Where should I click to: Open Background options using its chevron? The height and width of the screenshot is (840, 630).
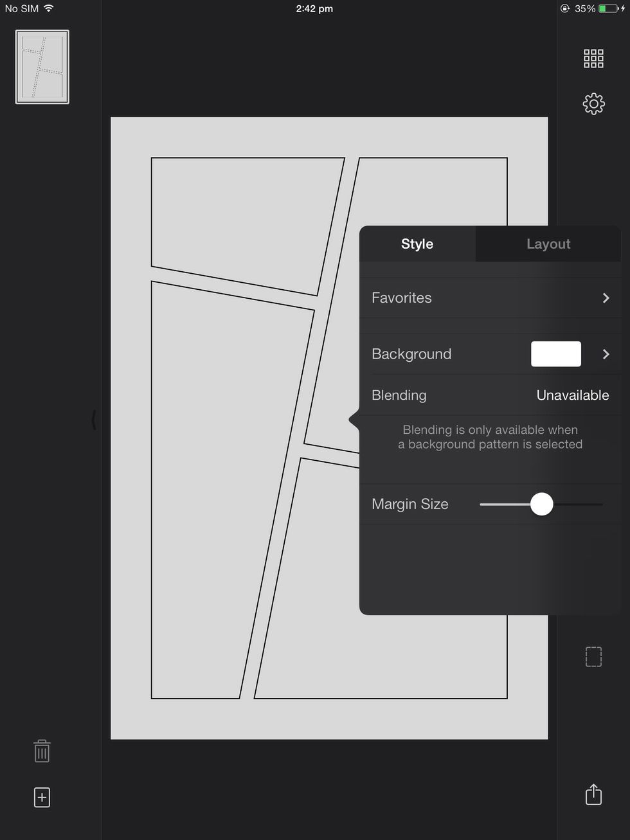pyautogui.click(x=606, y=354)
